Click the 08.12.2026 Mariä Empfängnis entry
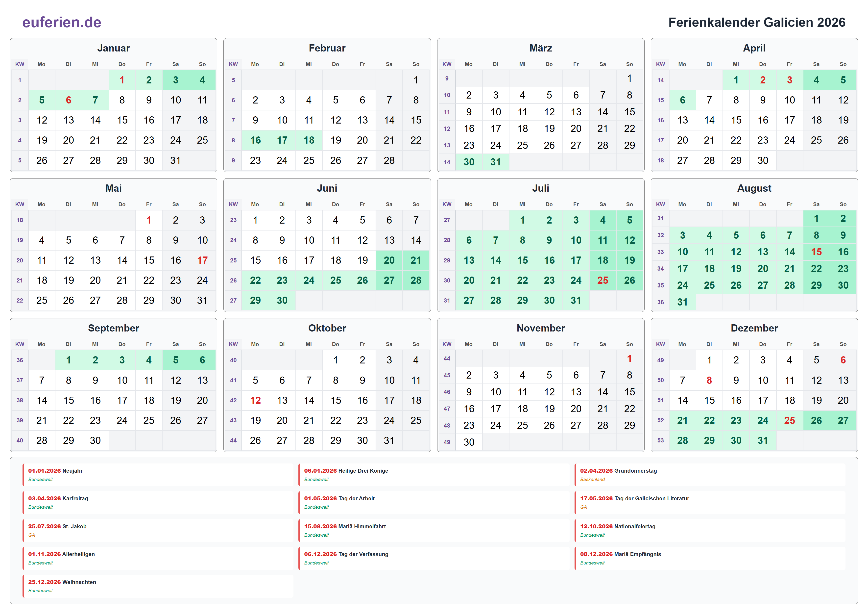The image size is (868, 614). [710, 558]
